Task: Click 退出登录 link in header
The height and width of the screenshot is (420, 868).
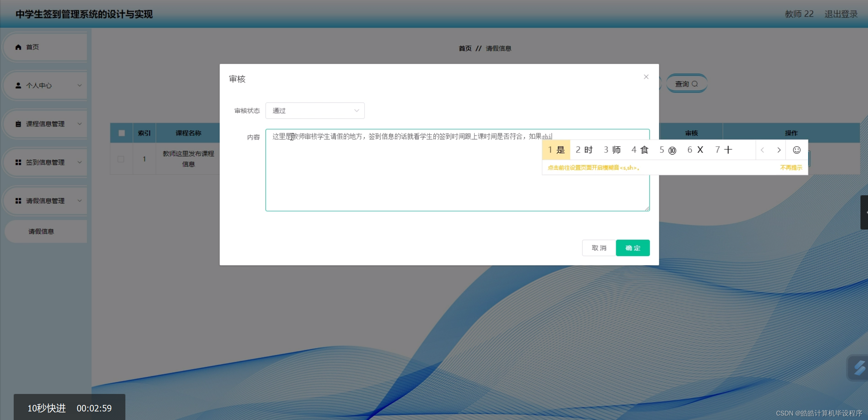Action: click(x=841, y=14)
